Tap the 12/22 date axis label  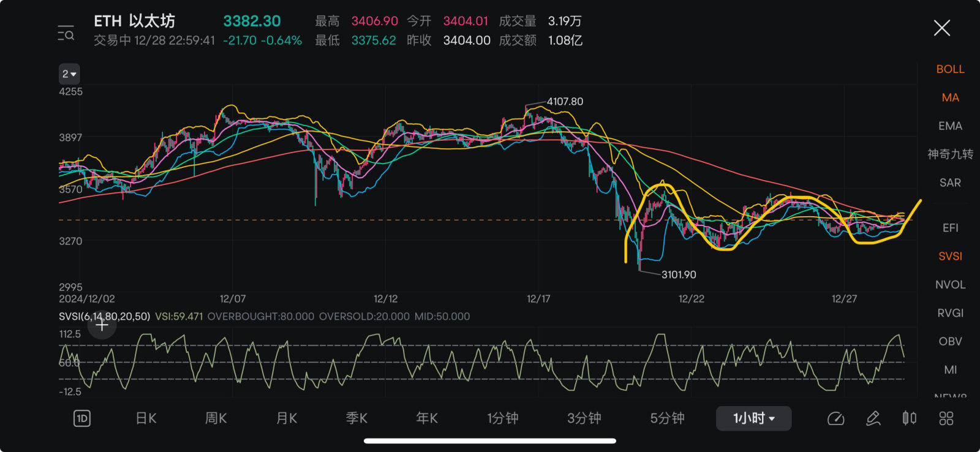click(691, 299)
